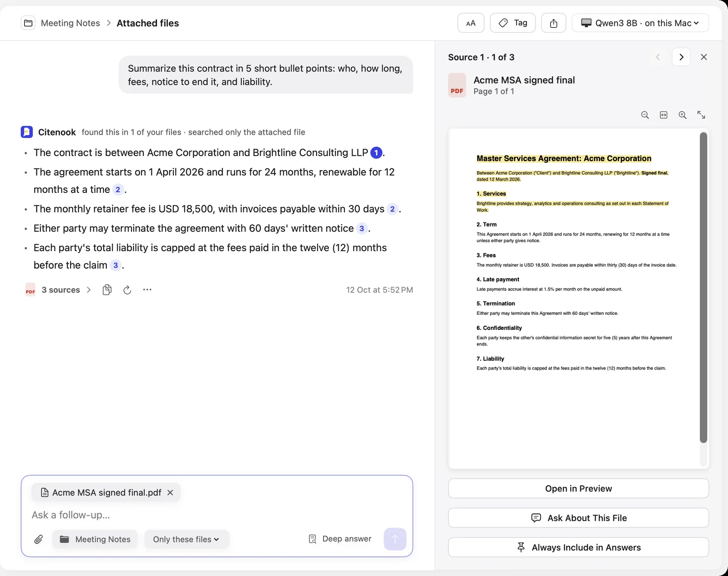728x576 pixels.
Task: Click the Citenook app icon
Action: [27, 132]
